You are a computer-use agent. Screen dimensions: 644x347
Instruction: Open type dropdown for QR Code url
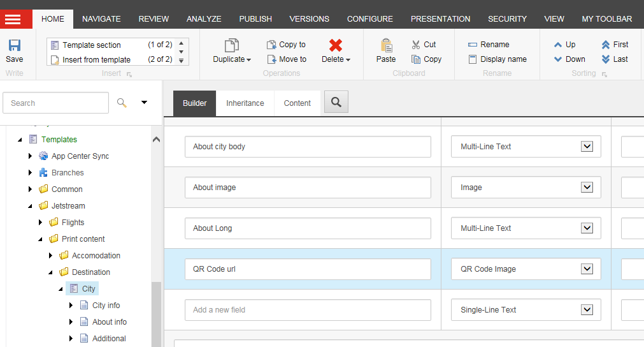pos(587,269)
